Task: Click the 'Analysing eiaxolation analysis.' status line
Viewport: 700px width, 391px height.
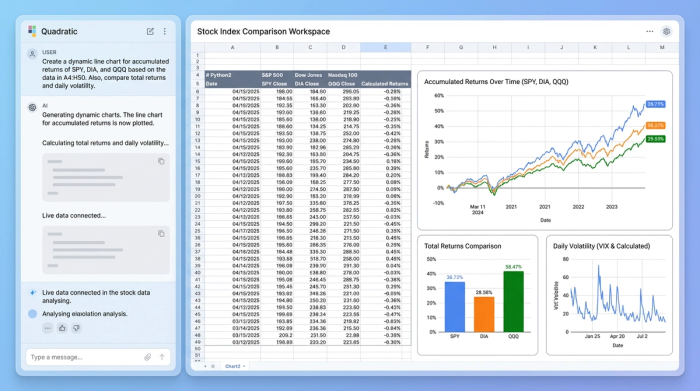Action: pos(85,314)
